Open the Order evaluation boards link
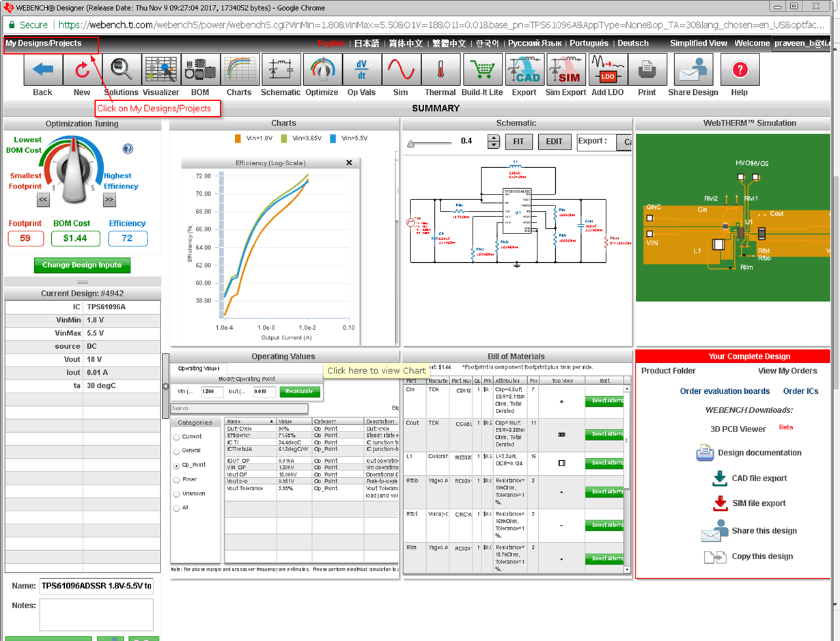 click(x=724, y=390)
